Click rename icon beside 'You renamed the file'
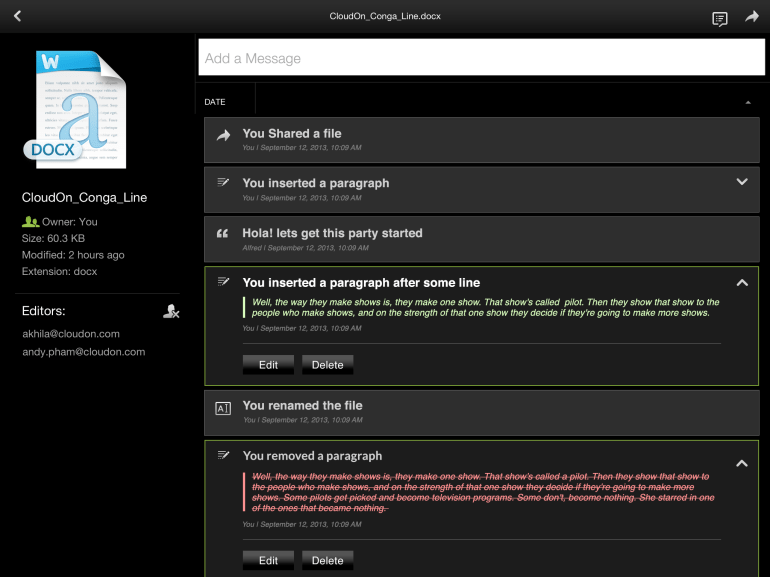Screen dimensions: 770x577 pyautogui.click(x=223, y=408)
